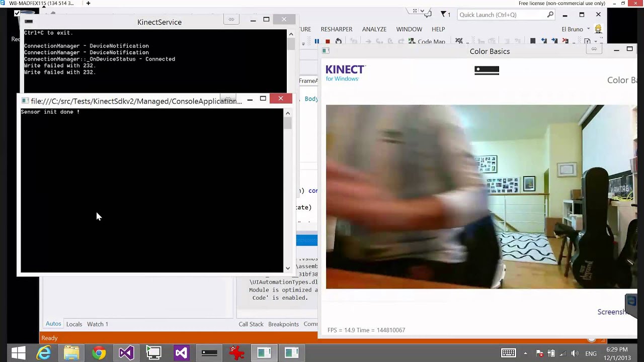Open the HELP menu
Viewport: 644px width, 362px height.
(438, 29)
